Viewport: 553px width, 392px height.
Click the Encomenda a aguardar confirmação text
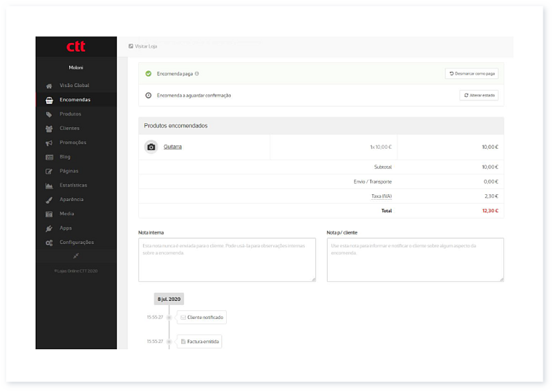pyautogui.click(x=194, y=95)
